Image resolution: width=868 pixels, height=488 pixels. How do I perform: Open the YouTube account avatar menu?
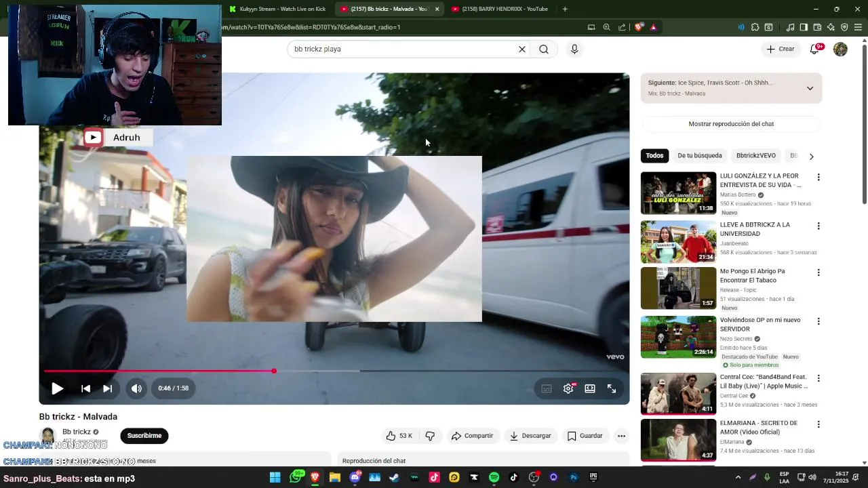pos(840,49)
